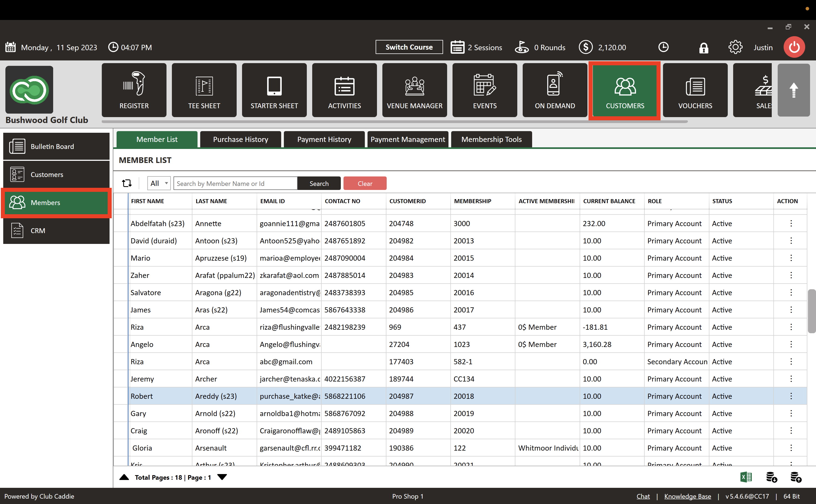Open the On Demand module
This screenshot has height=504, width=816.
click(x=555, y=90)
